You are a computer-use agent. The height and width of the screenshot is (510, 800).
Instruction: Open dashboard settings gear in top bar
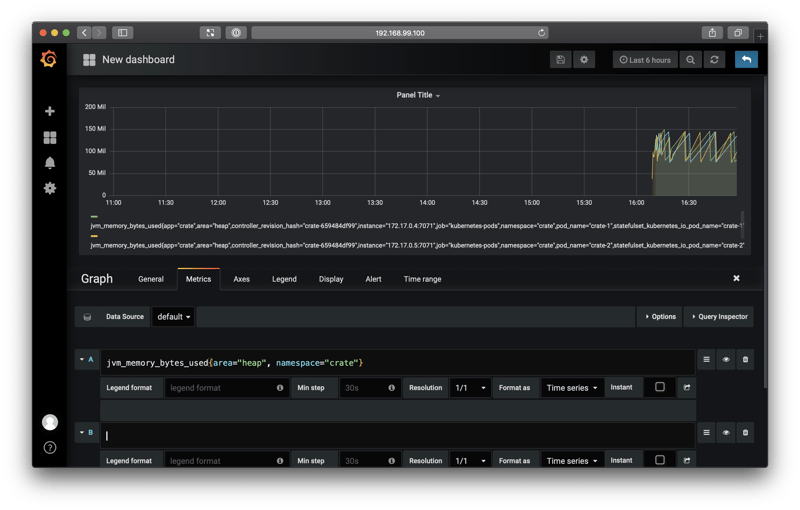click(x=585, y=60)
